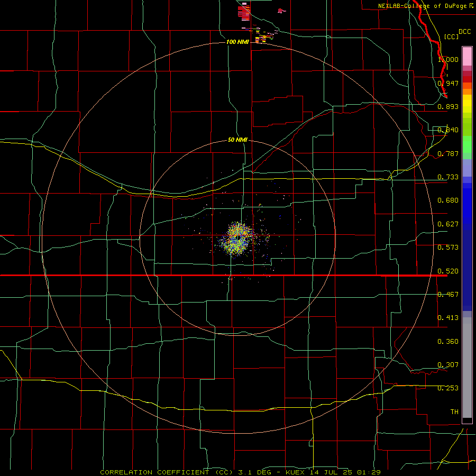Click the 0.413 legend value
Image resolution: width=476 pixels, height=476 pixels.
448,318
